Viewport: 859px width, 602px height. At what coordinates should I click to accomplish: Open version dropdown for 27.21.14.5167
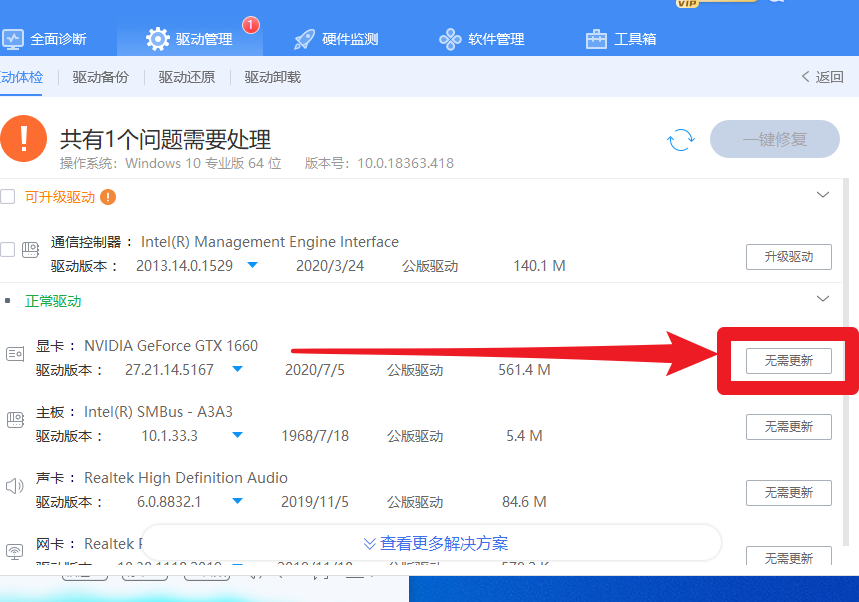click(238, 369)
